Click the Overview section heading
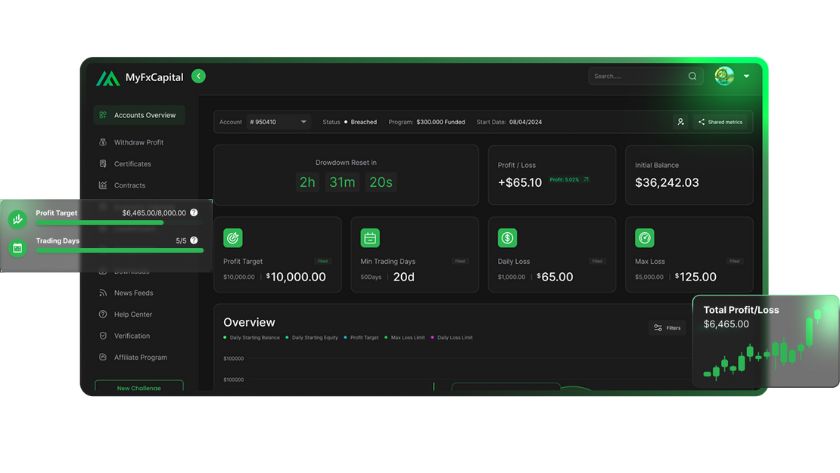Viewport: 840px width, 473px height. click(249, 322)
